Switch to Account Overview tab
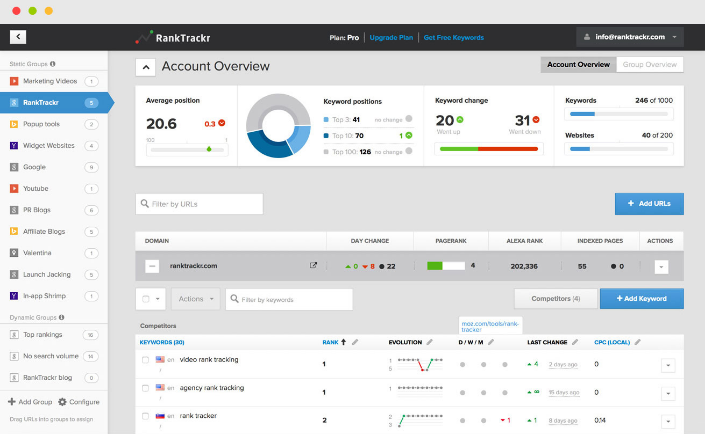This screenshot has width=705, height=434. tap(578, 64)
